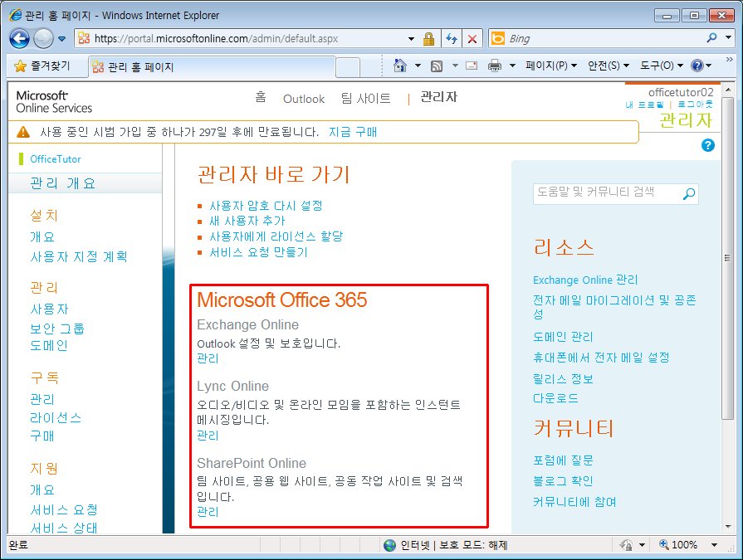
Task: Open 라이선스 in the sidebar
Action: pyautogui.click(x=56, y=418)
